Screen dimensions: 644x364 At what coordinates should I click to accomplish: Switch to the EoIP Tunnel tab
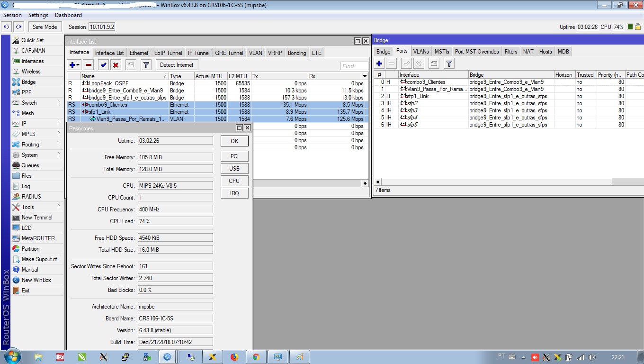168,53
